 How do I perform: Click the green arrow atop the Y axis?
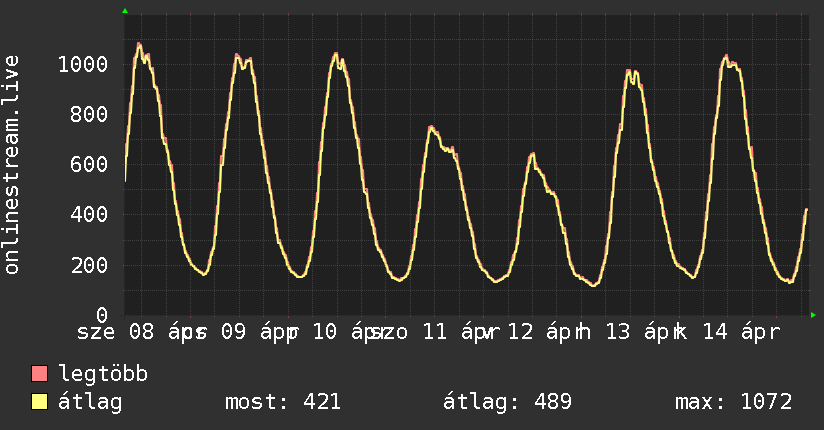(125, 11)
